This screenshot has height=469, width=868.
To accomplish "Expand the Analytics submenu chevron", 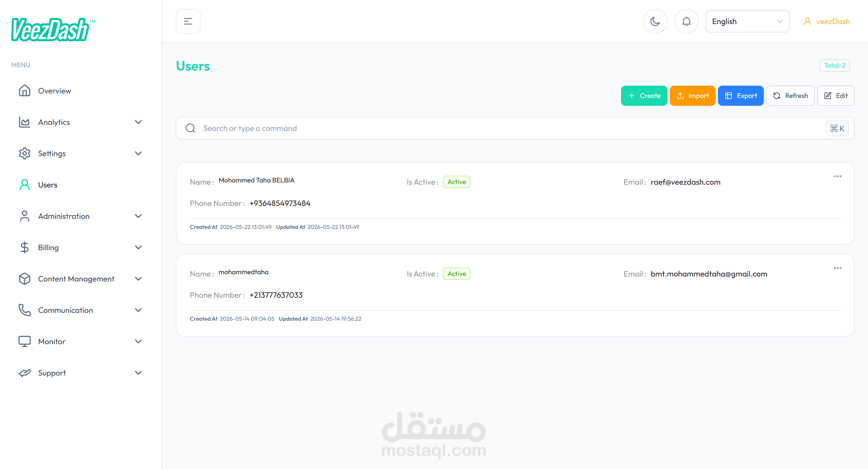I will 138,122.
